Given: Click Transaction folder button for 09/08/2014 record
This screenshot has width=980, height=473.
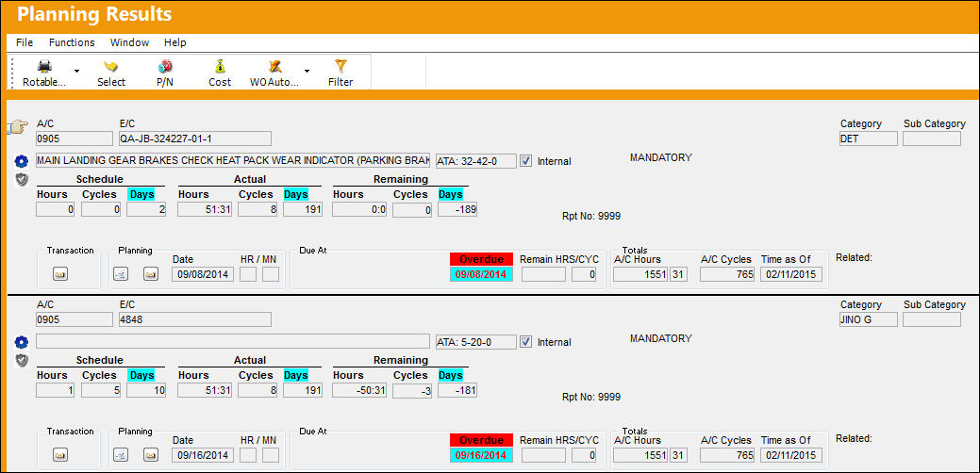Looking at the screenshot, I should (60, 274).
